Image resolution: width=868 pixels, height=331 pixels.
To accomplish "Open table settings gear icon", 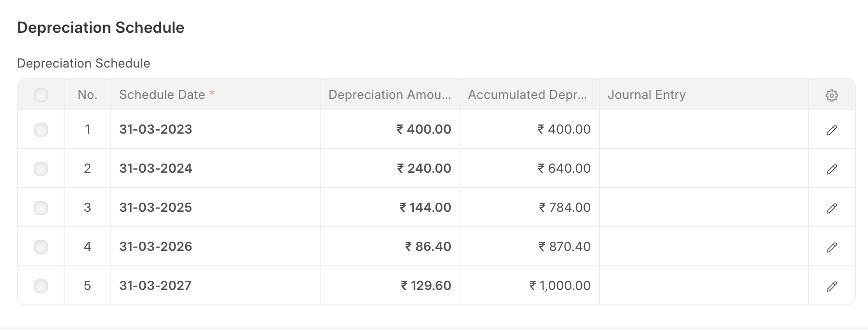I will pos(831,95).
